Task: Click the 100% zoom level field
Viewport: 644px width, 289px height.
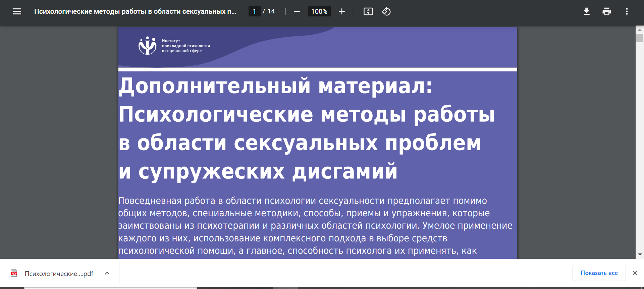Action: [319, 11]
